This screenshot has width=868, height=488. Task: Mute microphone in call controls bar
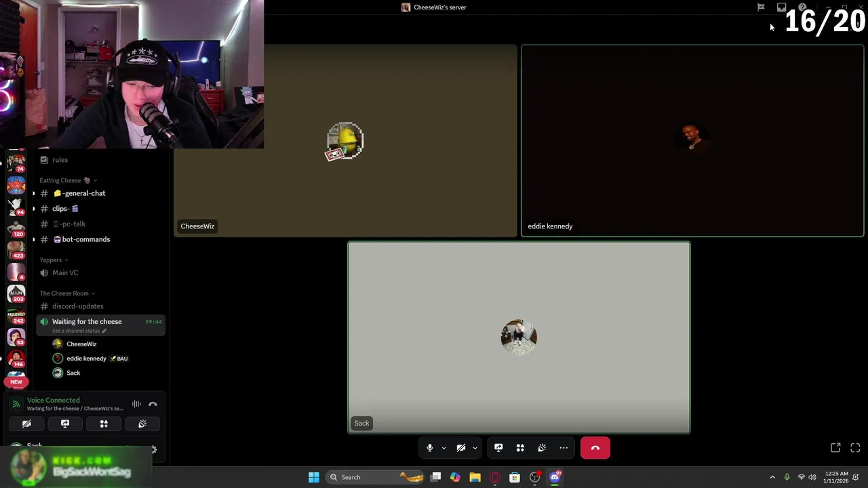coord(429,448)
